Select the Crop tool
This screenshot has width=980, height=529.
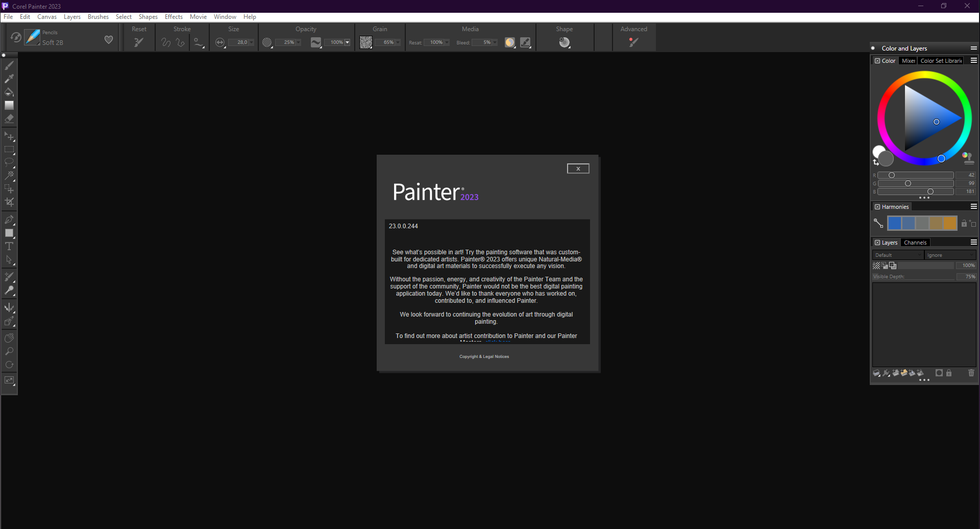coord(9,202)
